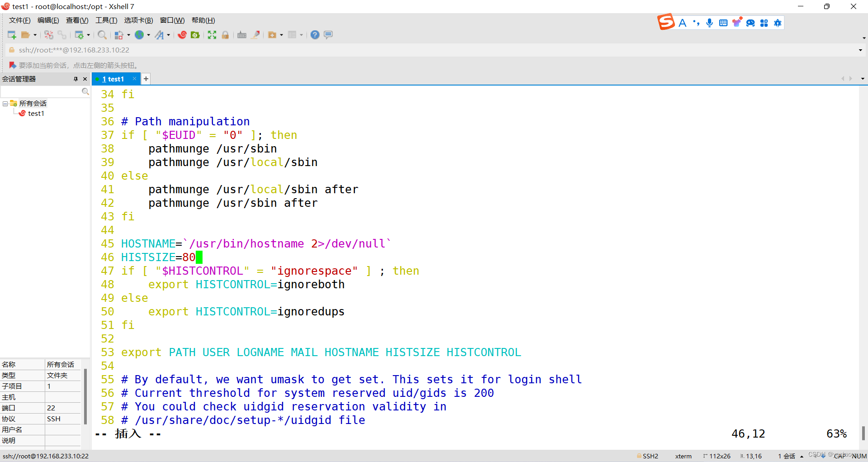
Task: Expand the font settings dropdown arrow
Action: (x=168, y=35)
